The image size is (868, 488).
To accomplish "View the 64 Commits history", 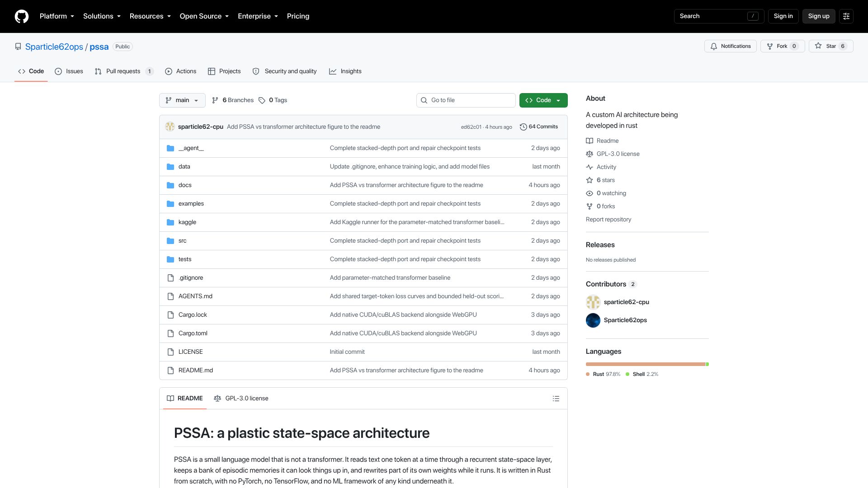I will click(539, 127).
